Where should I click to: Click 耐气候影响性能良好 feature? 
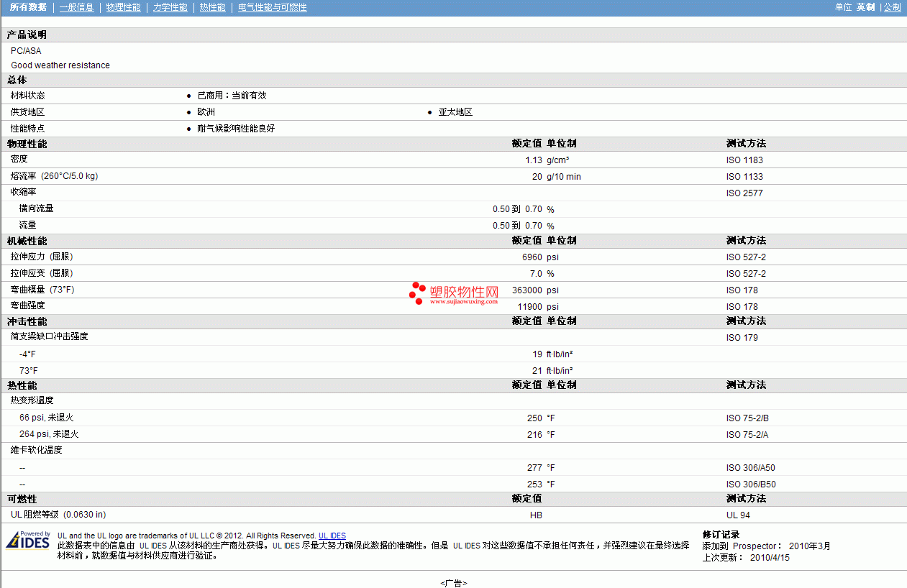236,129
